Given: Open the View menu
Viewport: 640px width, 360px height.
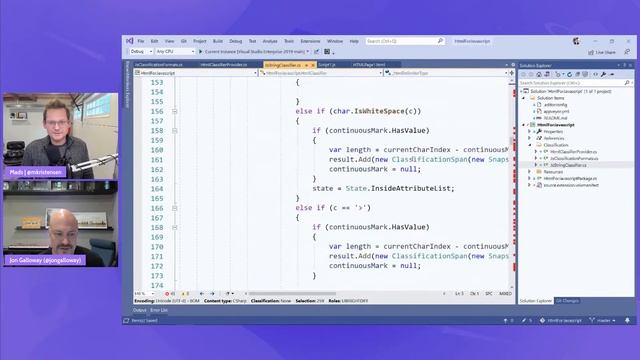Looking at the screenshot, I should 169,41.
